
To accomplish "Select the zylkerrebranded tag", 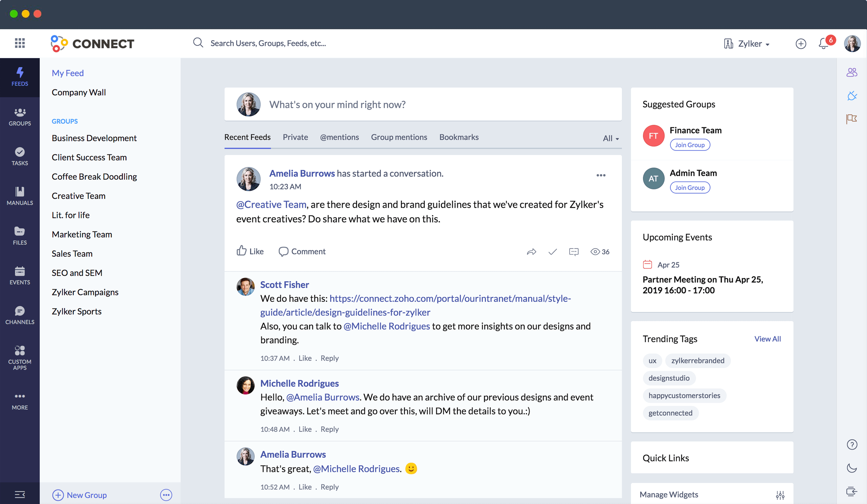I will pyautogui.click(x=698, y=361).
